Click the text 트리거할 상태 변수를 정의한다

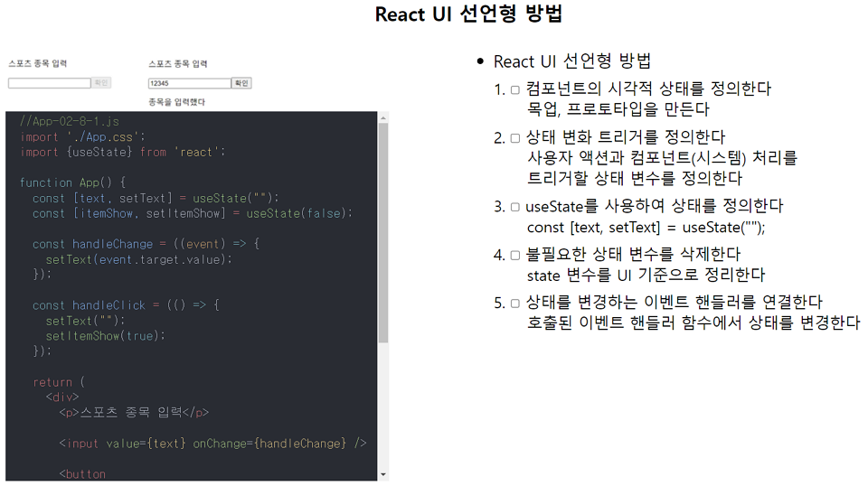coord(635,179)
